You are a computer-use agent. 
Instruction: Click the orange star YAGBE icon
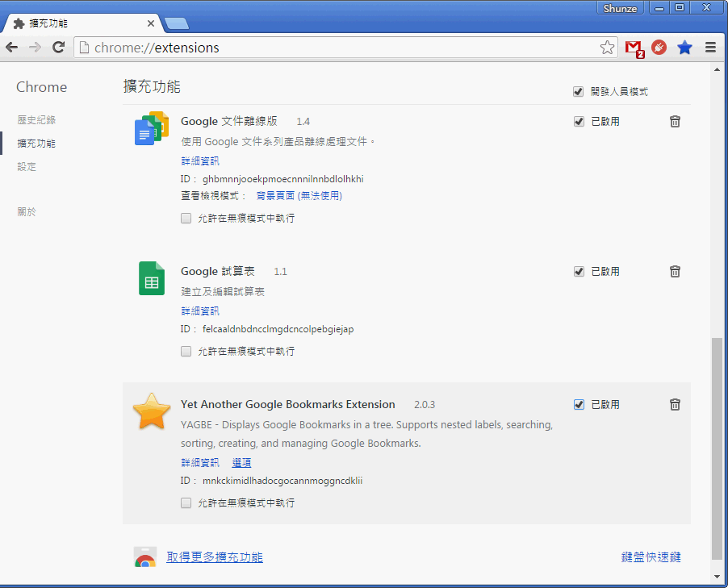(152, 411)
